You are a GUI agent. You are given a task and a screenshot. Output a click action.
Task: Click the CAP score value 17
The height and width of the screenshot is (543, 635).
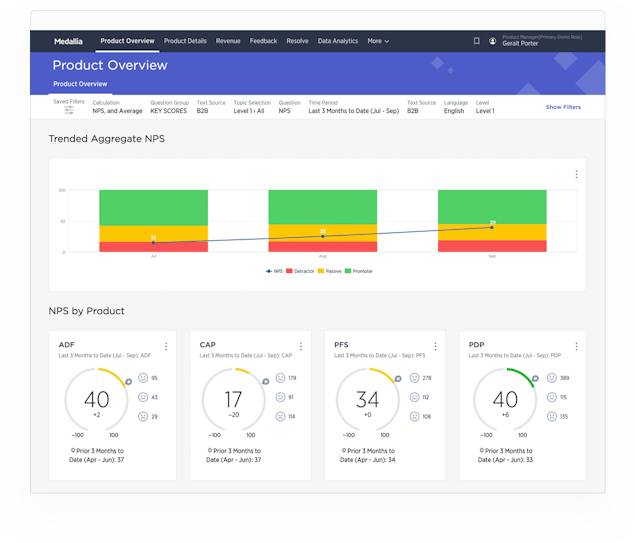click(x=233, y=399)
